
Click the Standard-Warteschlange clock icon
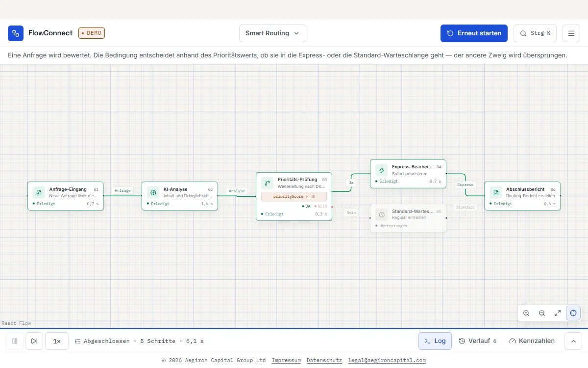pos(381,214)
